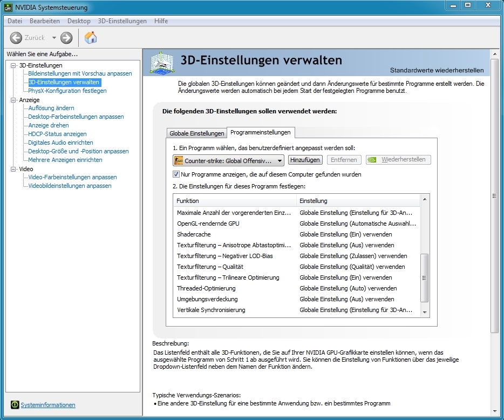Select Vertikale Synchronisierung row
Screen dimensions: 504x420
tap(297, 310)
